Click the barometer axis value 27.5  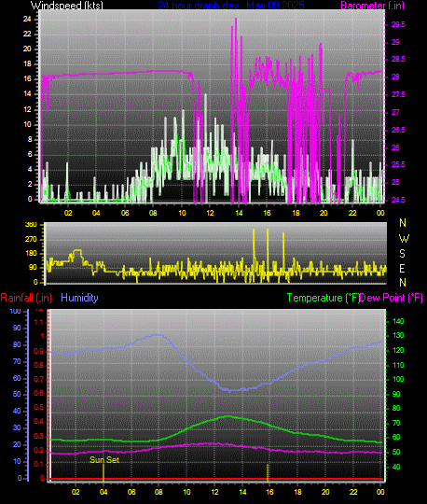coord(398,94)
